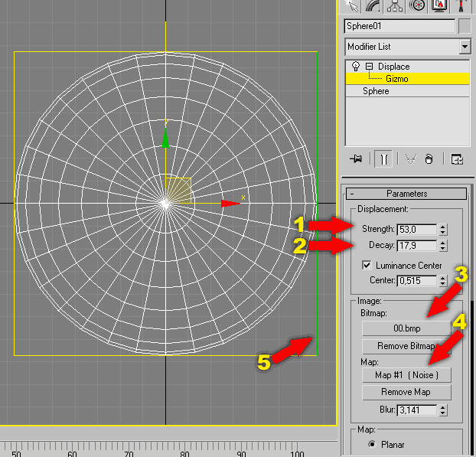Open Configure Modifier Sets icon
476x457 pixels.
tap(457, 159)
